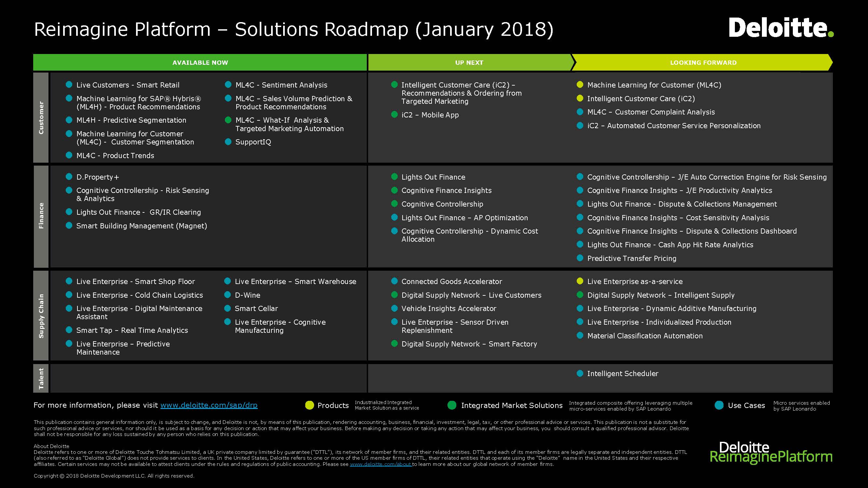868x488 pixels.
Task: Click the Deloitte ReimaginePlatform logo
Action: click(x=771, y=453)
